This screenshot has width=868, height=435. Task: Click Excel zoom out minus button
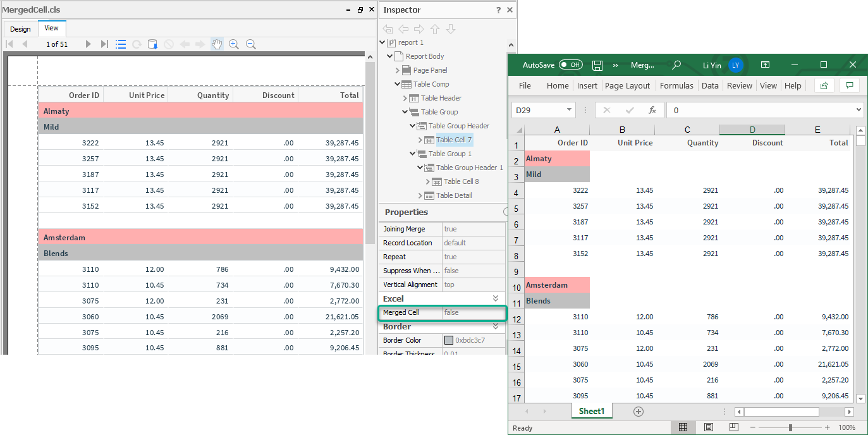point(754,428)
